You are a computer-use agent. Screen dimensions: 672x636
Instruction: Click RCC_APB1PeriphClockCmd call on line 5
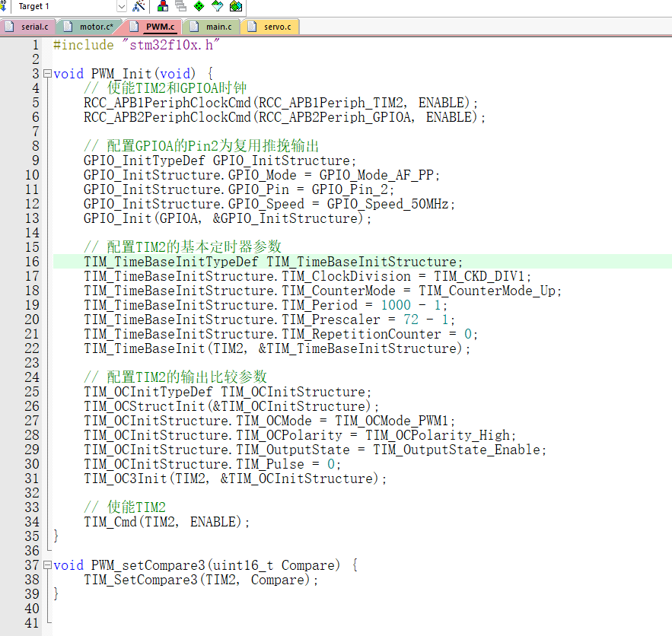[281, 103]
